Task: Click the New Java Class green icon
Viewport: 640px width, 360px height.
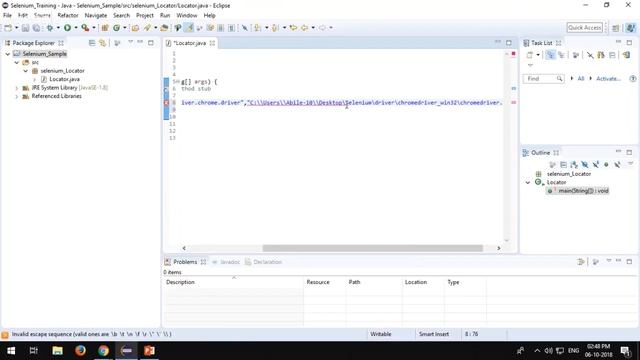Action: (117, 28)
